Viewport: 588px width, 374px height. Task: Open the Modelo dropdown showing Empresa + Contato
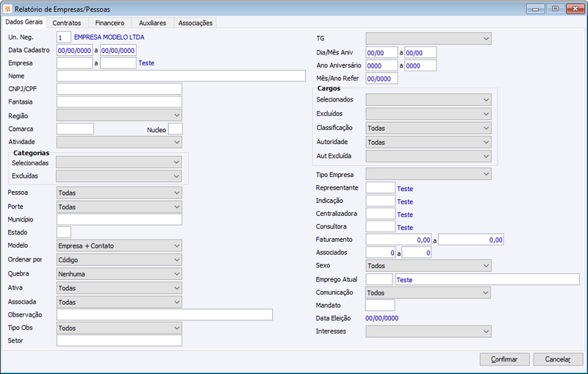pos(119,246)
